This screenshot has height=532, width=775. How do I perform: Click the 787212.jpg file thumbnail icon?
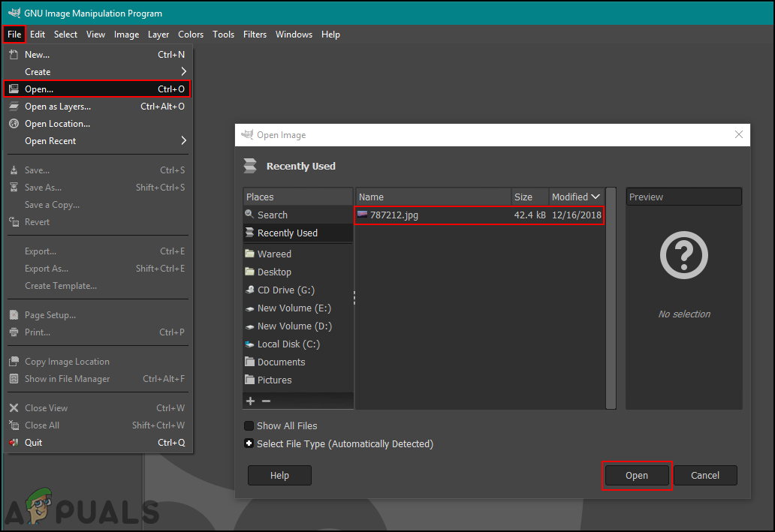pyautogui.click(x=362, y=215)
